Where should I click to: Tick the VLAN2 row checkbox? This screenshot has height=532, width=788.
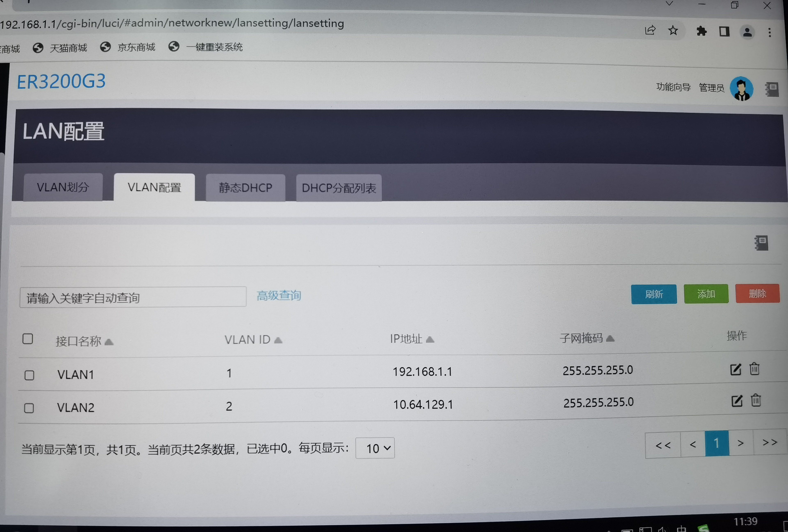tap(29, 408)
